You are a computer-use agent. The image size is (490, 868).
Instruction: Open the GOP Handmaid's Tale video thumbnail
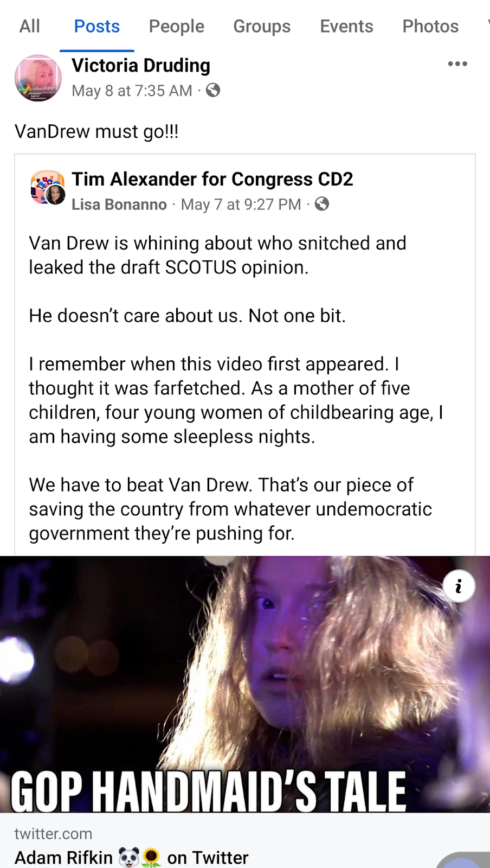pos(245,684)
